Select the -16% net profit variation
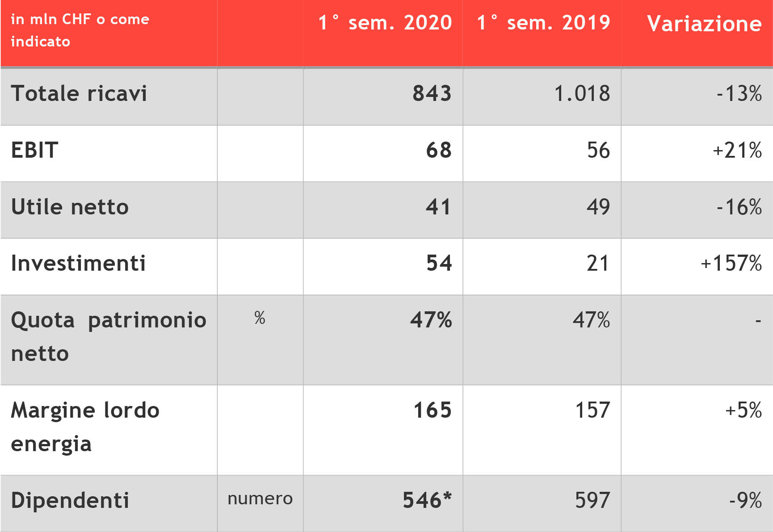Viewport: 773px width, 532px height. [x=739, y=207]
